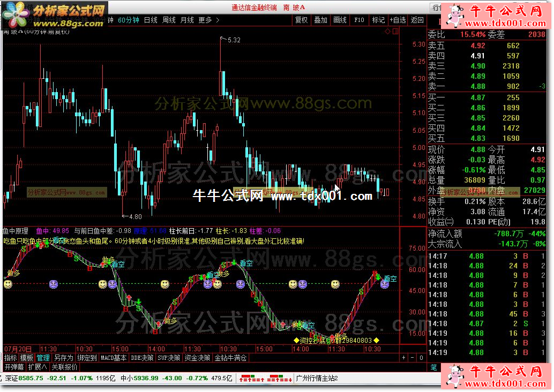Click the 返回 back button
This screenshot has width=554, height=392.
pos(417,20)
